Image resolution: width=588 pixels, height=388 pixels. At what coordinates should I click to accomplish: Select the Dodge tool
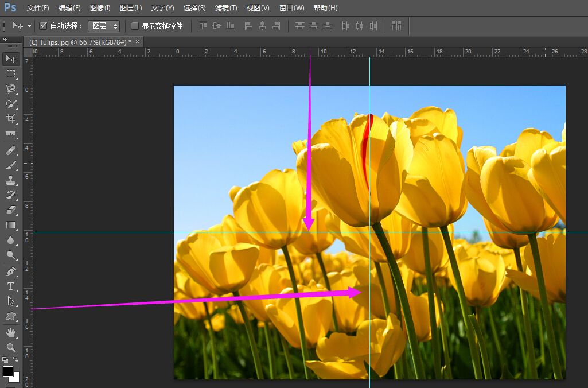point(11,255)
